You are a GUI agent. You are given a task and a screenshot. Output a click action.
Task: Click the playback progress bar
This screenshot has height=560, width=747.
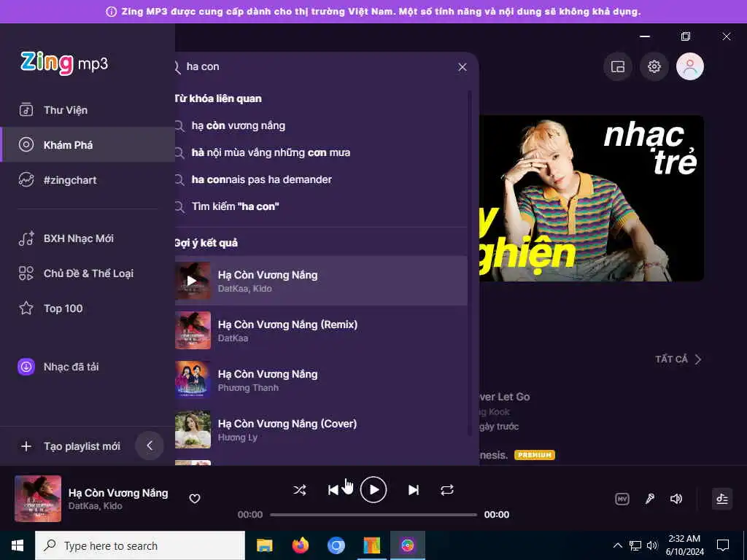coord(373,515)
